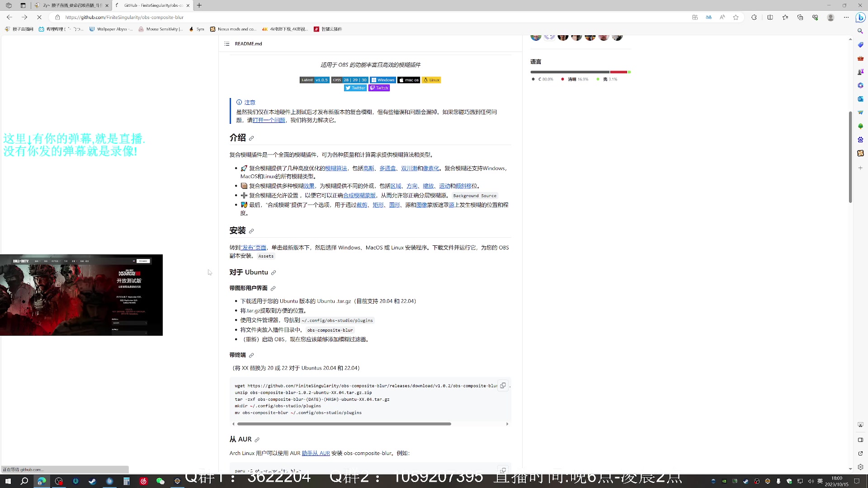
Task: Open the README outline list icon
Action: [226, 44]
